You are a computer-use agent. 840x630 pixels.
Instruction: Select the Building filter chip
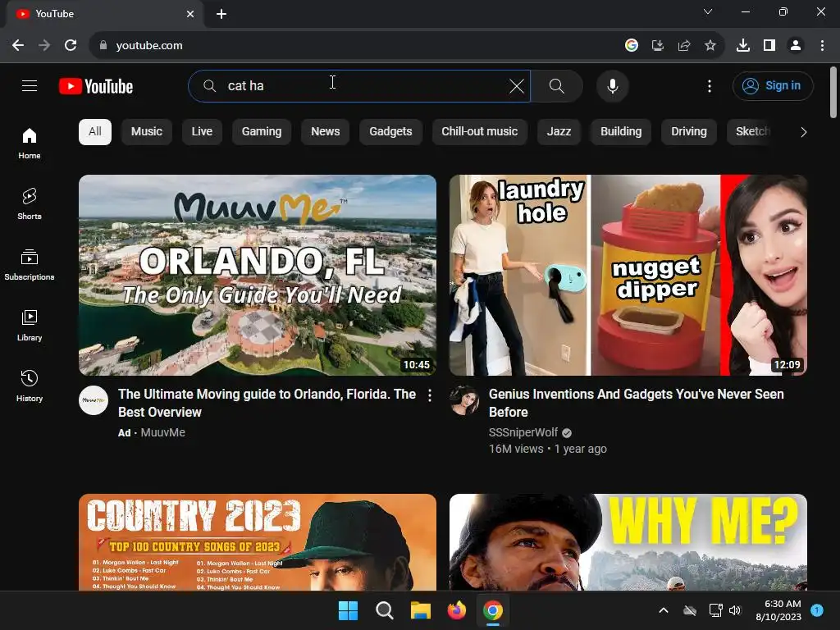pyautogui.click(x=621, y=132)
